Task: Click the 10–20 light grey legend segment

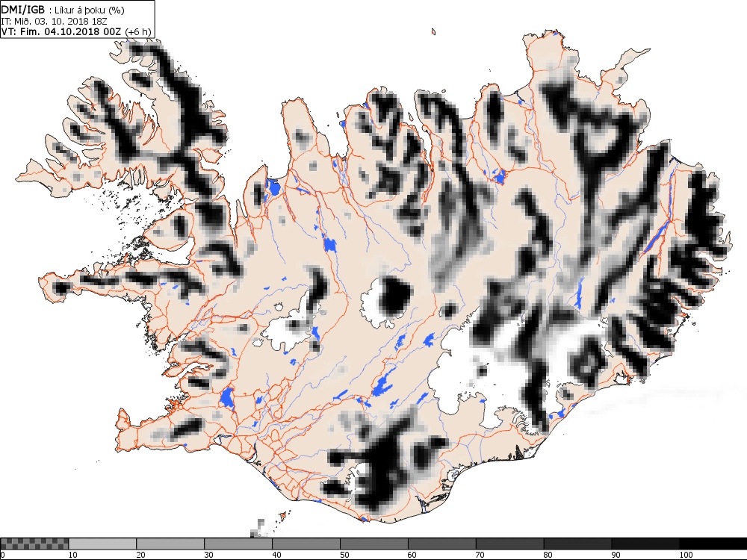Action: (x=102, y=544)
